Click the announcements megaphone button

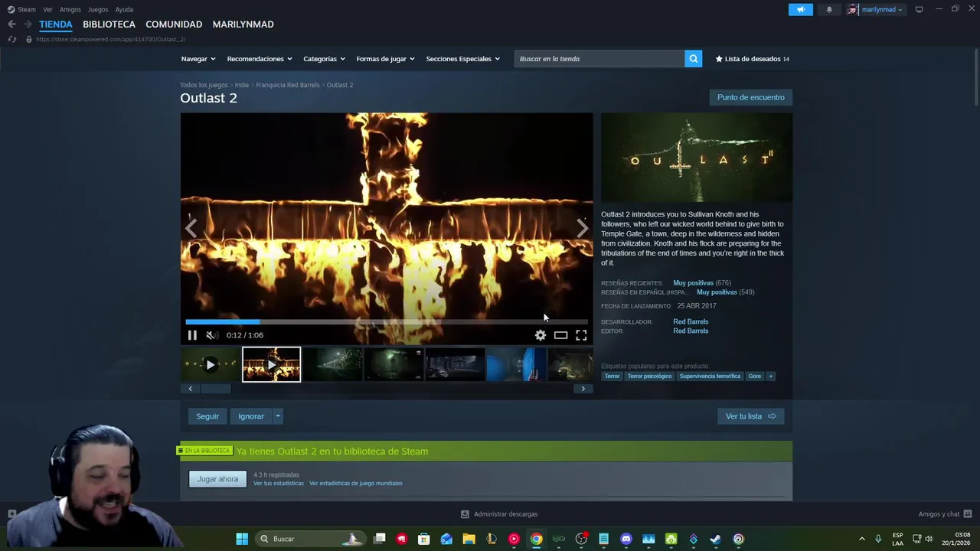point(801,9)
